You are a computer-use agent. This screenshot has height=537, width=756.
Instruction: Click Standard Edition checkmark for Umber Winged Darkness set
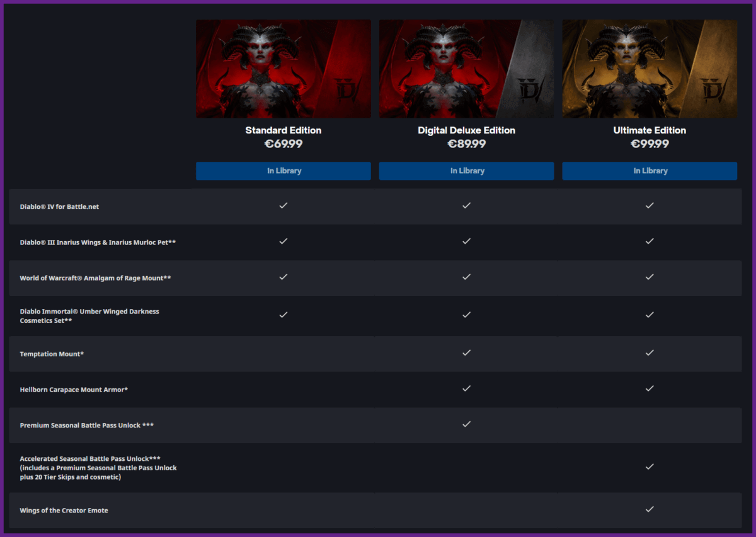pyautogui.click(x=283, y=314)
